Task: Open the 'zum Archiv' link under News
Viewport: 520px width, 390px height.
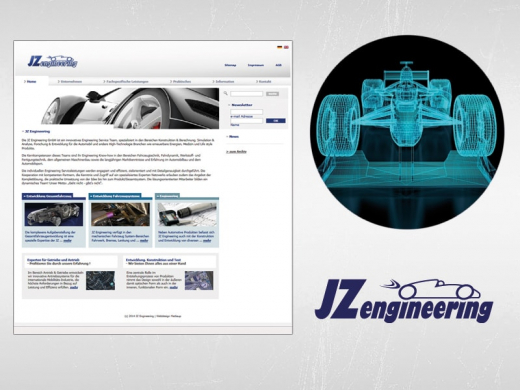Action: point(236,152)
